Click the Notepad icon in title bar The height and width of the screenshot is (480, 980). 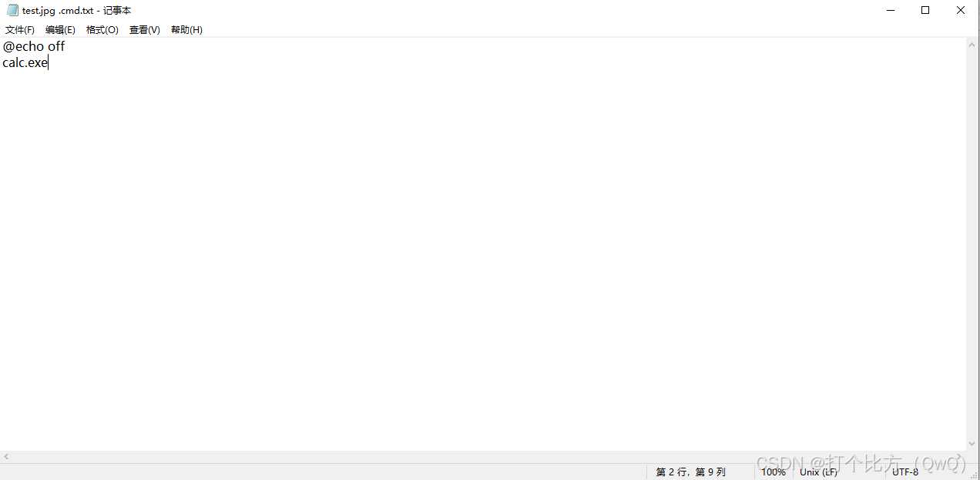pos(12,10)
